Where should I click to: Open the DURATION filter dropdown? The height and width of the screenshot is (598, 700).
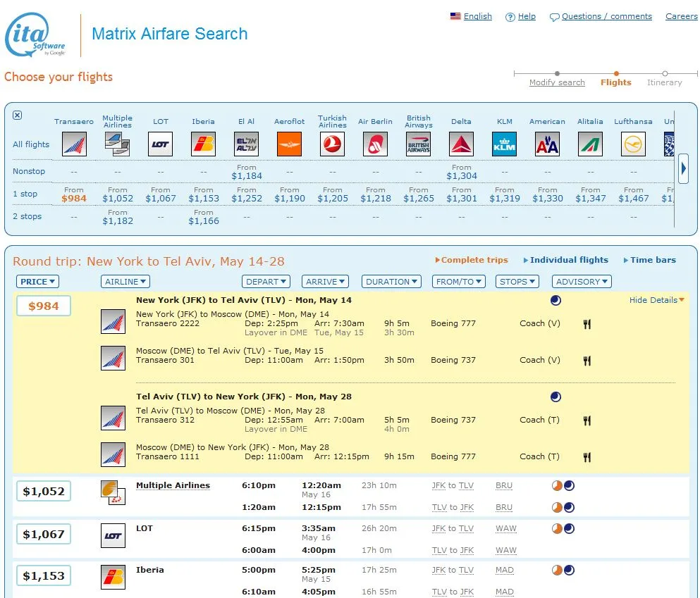[391, 282]
